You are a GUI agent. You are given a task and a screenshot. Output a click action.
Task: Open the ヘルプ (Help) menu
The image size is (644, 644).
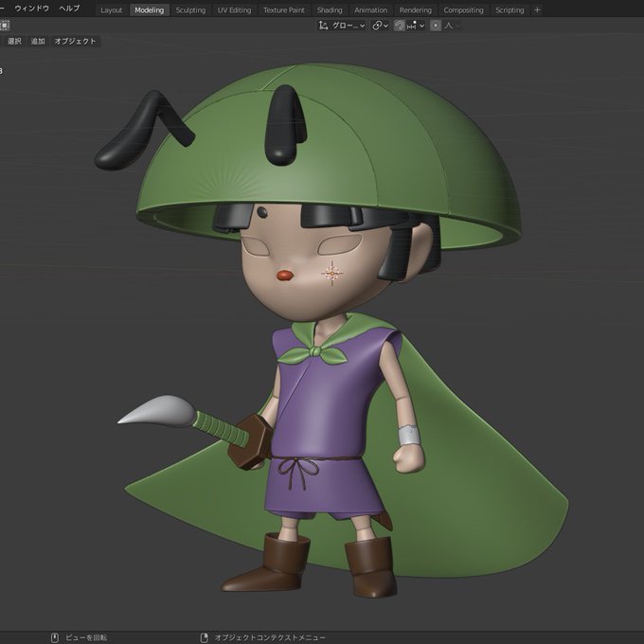pyautogui.click(x=69, y=9)
